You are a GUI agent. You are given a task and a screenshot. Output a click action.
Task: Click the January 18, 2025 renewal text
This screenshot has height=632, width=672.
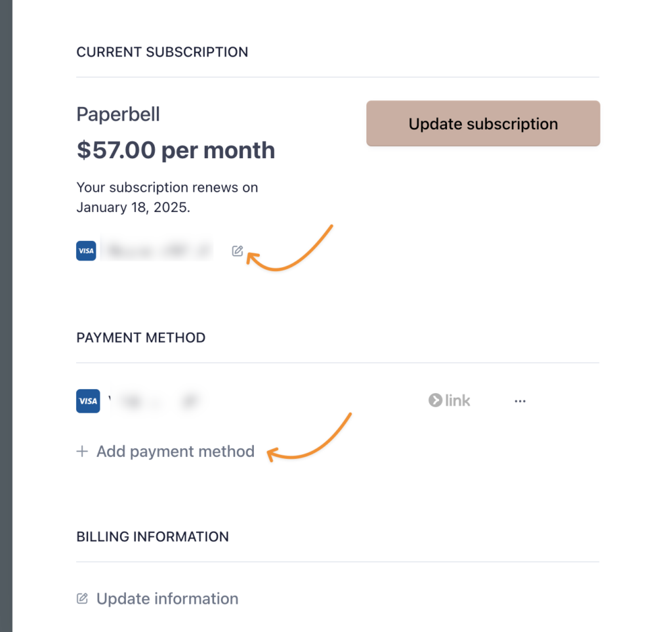(133, 207)
